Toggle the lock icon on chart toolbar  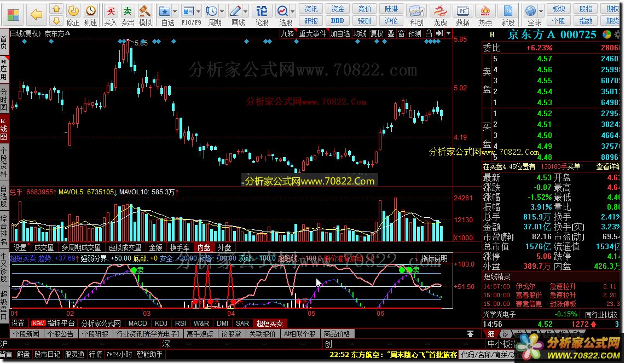(429, 33)
